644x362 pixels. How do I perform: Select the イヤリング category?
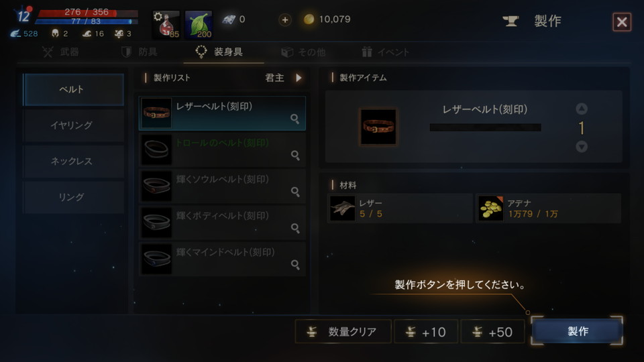[73, 125]
